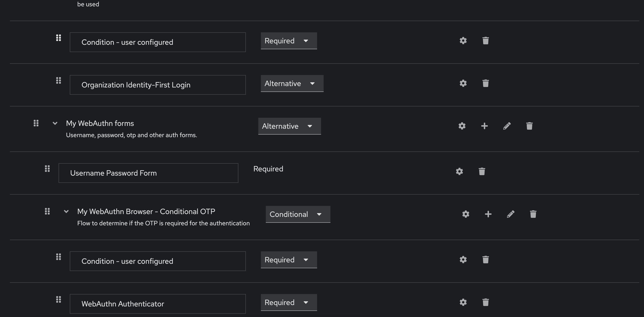The width and height of the screenshot is (644, 317).
Task: Delete Condition row under Conditional OTP flow
Action: click(485, 260)
